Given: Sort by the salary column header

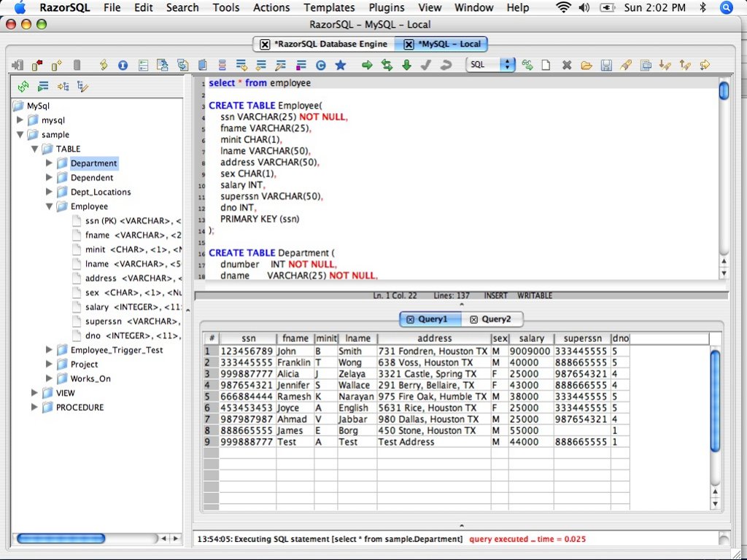Looking at the screenshot, I should (531, 338).
